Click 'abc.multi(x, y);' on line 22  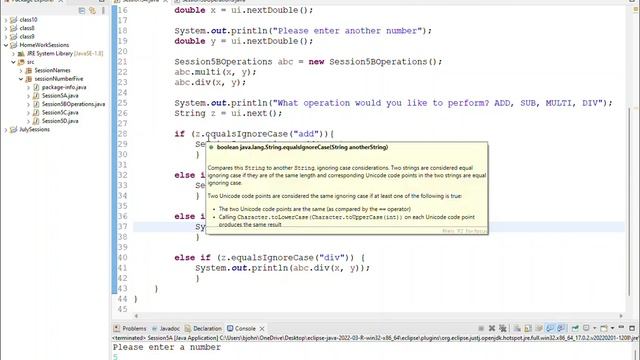click(216, 72)
